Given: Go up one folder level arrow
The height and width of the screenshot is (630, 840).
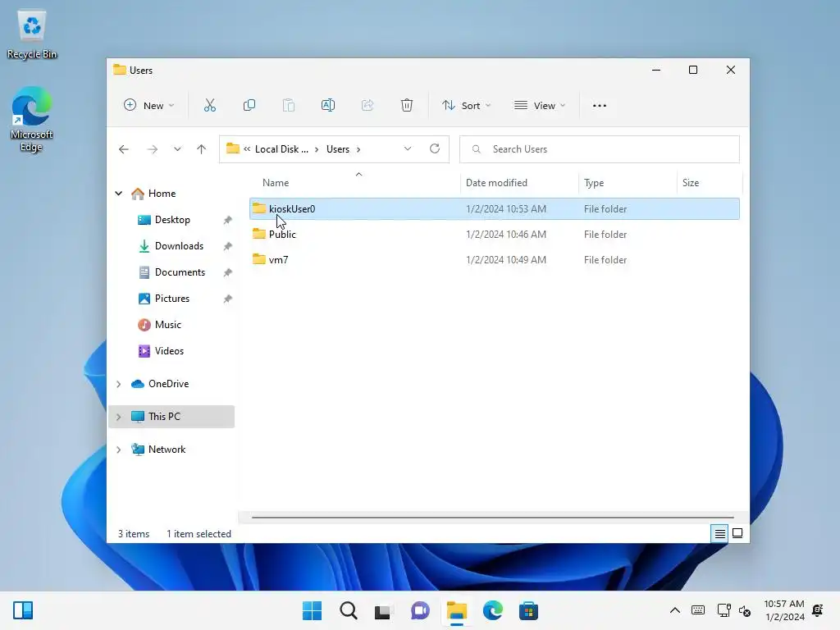Looking at the screenshot, I should [202, 149].
